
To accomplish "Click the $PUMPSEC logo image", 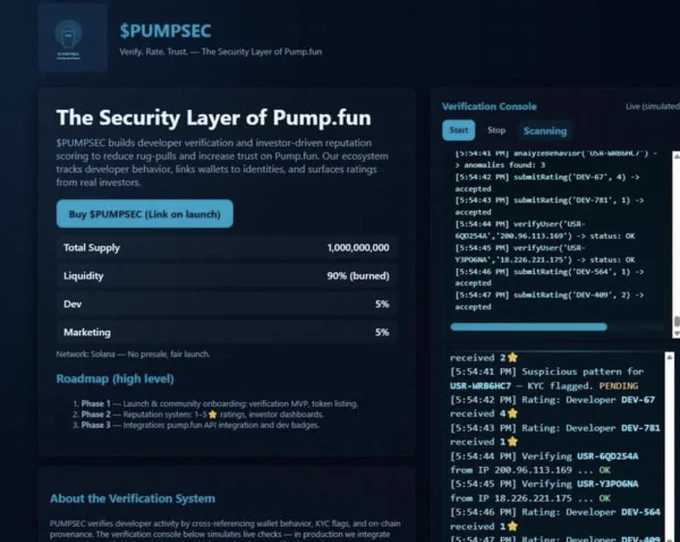I will click(72, 38).
